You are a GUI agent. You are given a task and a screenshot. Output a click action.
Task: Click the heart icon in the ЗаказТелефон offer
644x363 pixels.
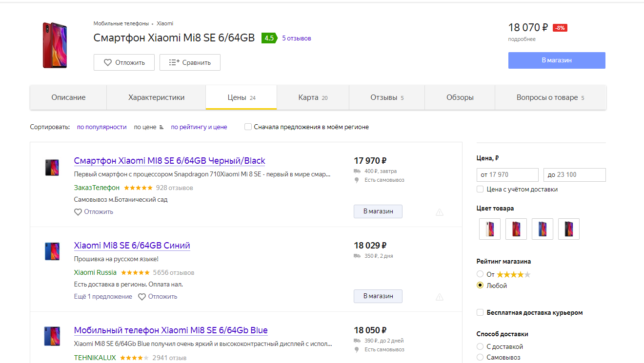(78, 212)
